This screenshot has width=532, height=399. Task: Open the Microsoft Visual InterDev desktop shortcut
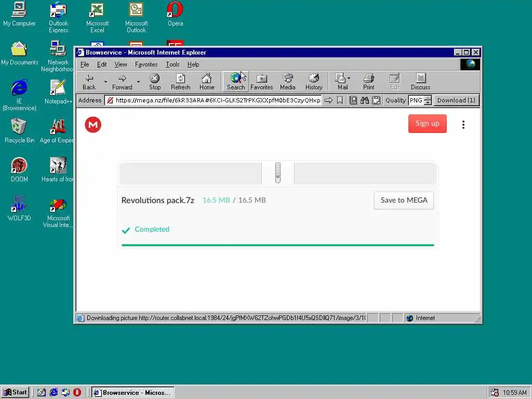(58, 212)
